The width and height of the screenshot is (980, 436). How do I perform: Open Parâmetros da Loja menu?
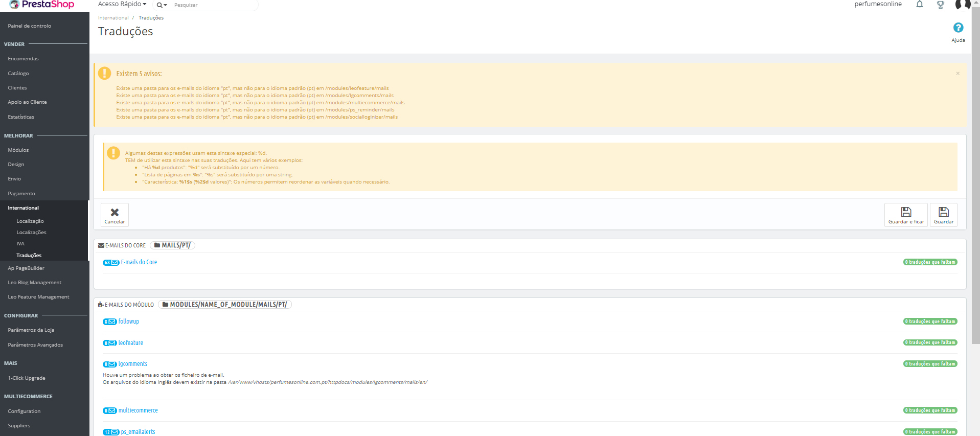click(31, 330)
